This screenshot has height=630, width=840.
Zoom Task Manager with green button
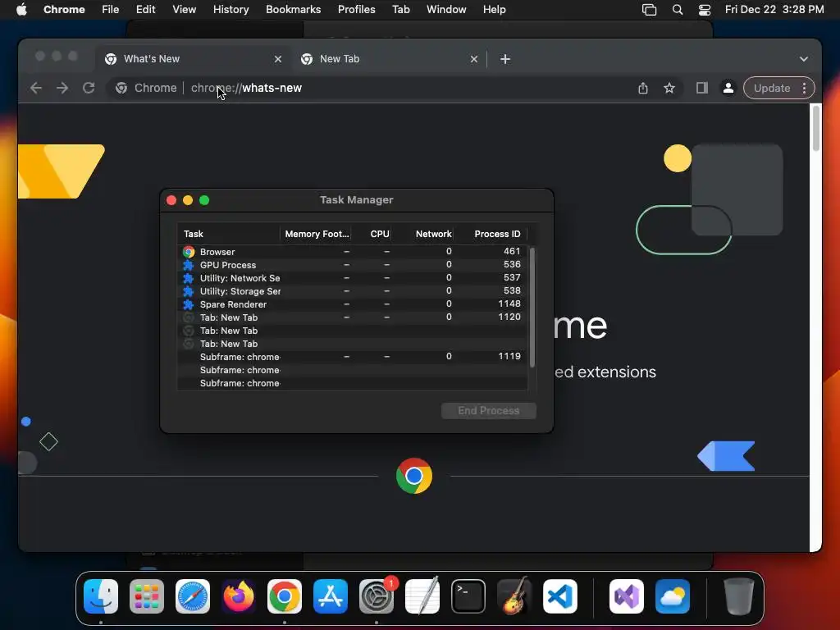[204, 200]
